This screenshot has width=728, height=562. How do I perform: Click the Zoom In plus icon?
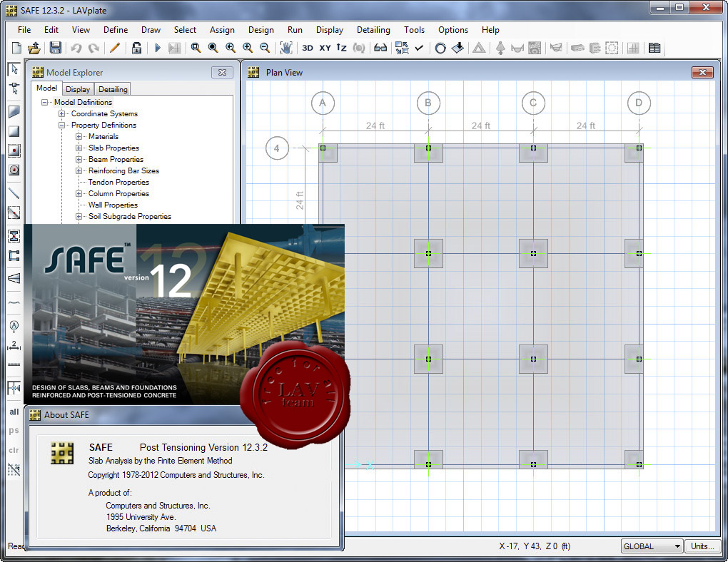(248, 48)
